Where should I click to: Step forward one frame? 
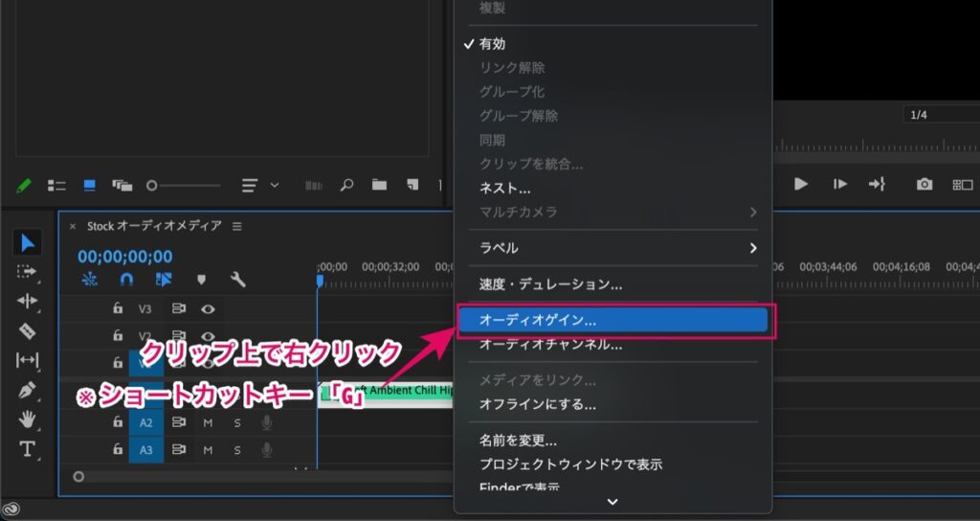(x=840, y=185)
